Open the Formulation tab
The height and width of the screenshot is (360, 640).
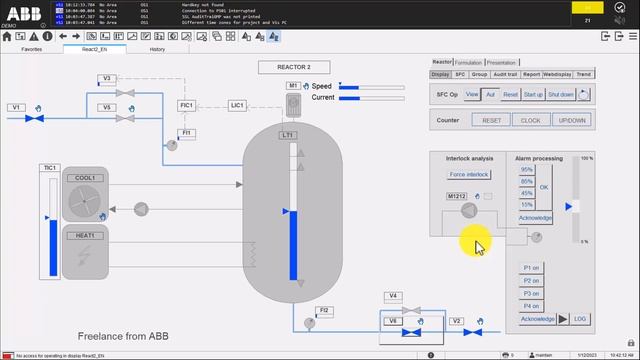469,62
